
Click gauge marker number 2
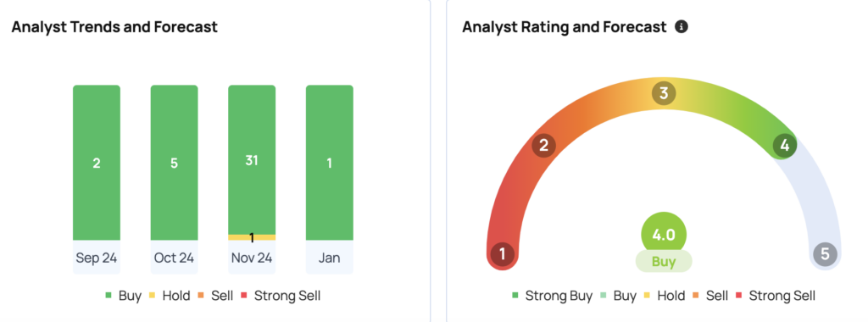(543, 146)
